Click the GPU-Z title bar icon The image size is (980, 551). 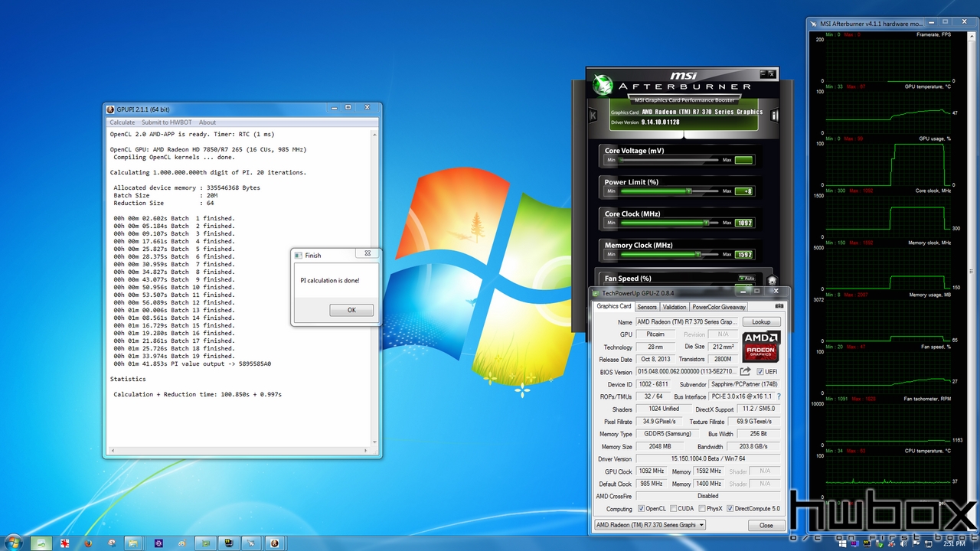tap(597, 293)
